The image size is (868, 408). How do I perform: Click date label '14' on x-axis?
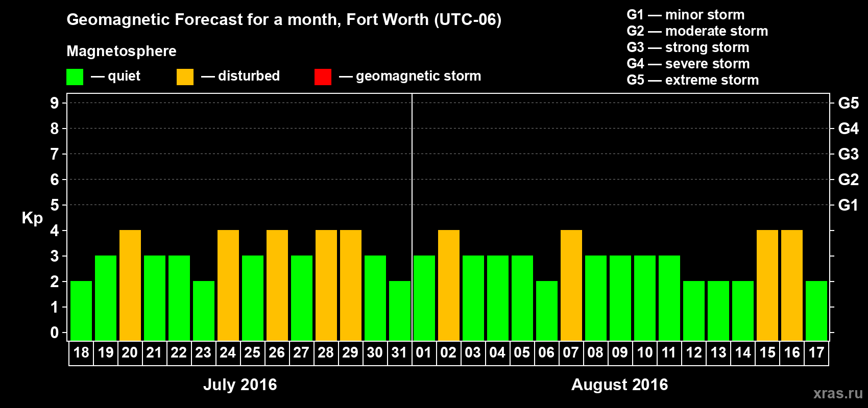(x=743, y=353)
